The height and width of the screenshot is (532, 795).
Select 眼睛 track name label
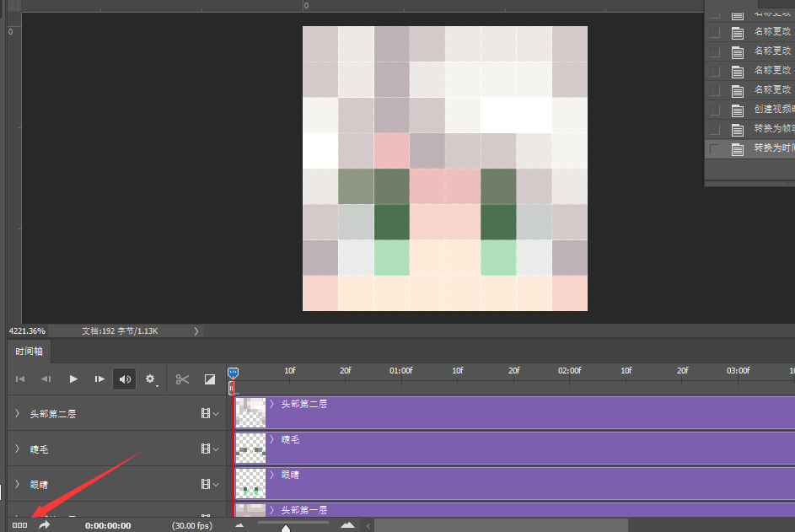click(x=39, y=485)
